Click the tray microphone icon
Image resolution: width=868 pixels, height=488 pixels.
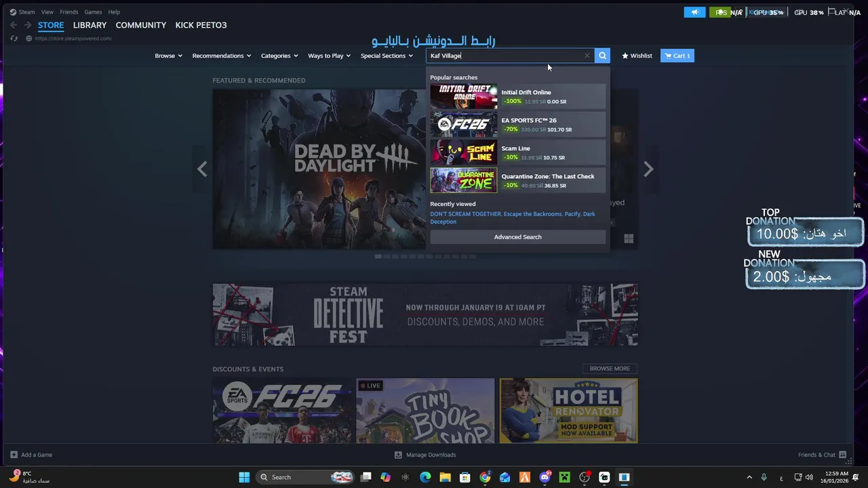click(x=764, y=477)
